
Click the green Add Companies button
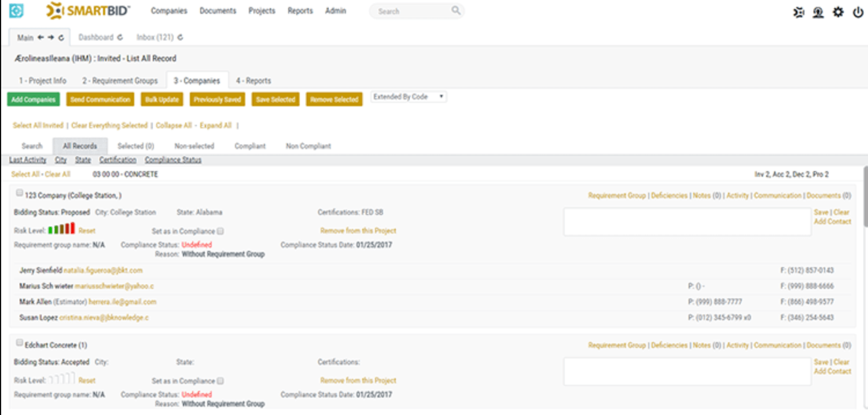click(34, 99)
